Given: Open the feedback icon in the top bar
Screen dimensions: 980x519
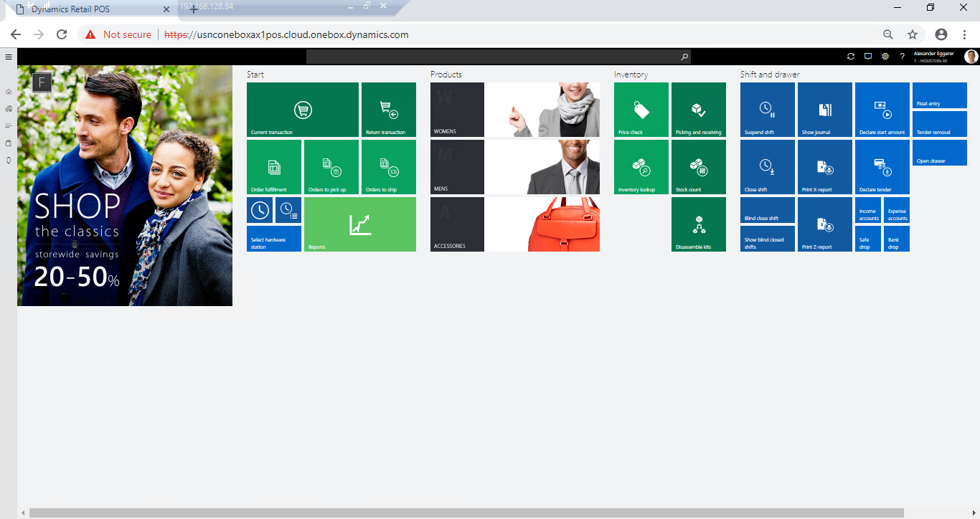Looking at the screenshot, I should click(x=867, y=56).
